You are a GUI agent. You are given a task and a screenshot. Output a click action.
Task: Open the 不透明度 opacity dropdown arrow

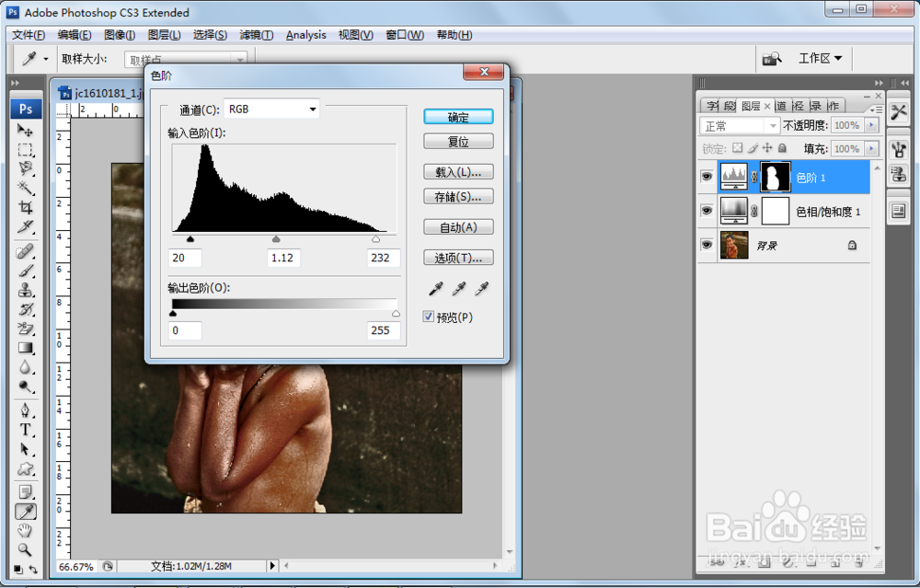tap(873, 125)
